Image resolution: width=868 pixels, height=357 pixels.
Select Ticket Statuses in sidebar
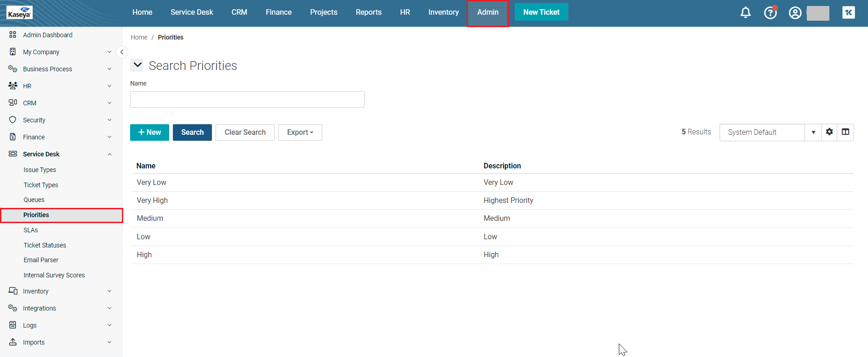click(45, 245)
